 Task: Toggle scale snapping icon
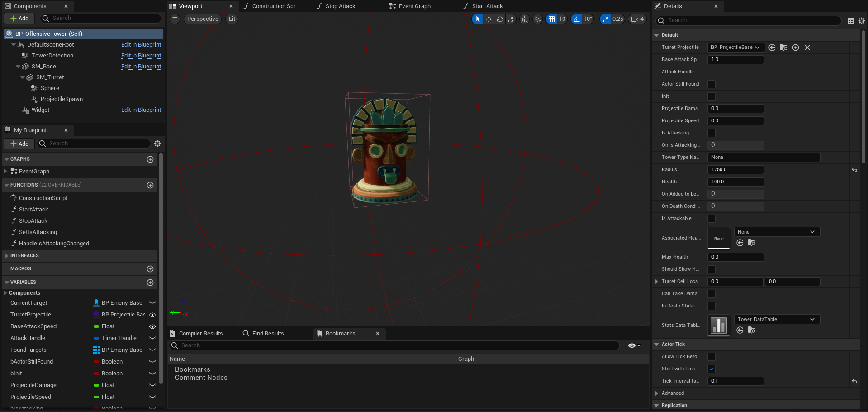pyautogui.click(x=605, y=19)
